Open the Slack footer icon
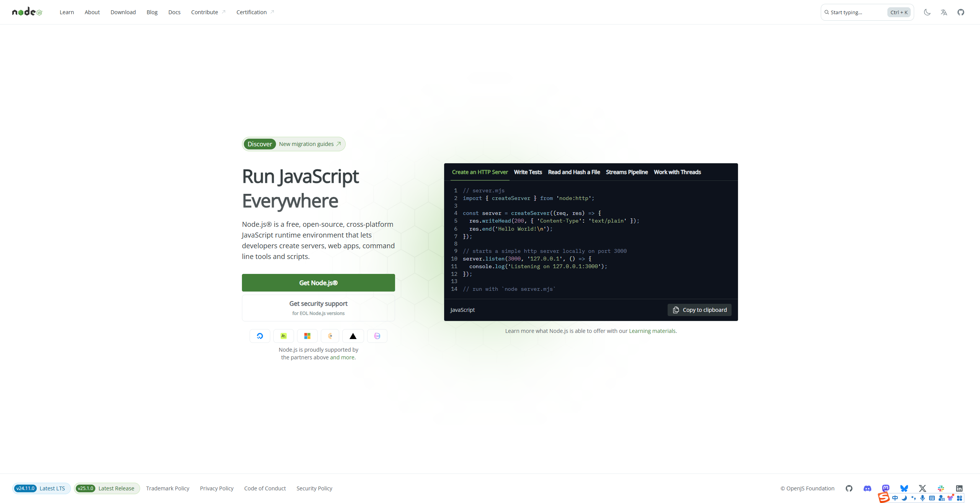 (941, 488)
